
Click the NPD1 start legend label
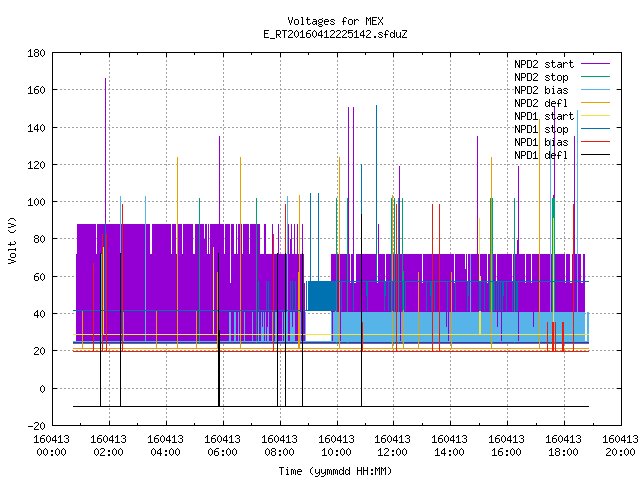544,116
